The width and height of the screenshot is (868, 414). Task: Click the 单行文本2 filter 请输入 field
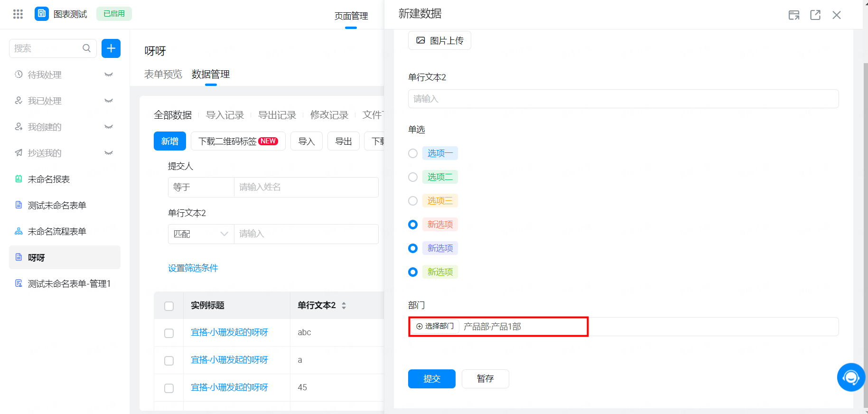pos(306,234)
